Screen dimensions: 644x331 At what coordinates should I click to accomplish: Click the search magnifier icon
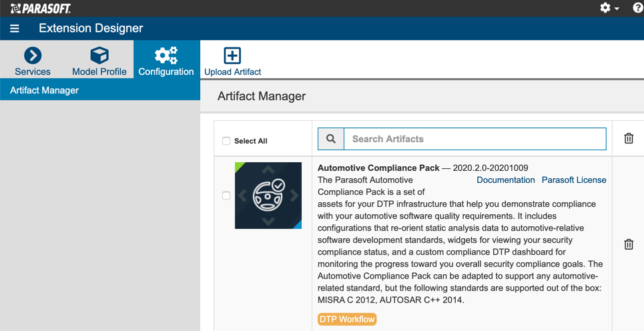[331, 139]
